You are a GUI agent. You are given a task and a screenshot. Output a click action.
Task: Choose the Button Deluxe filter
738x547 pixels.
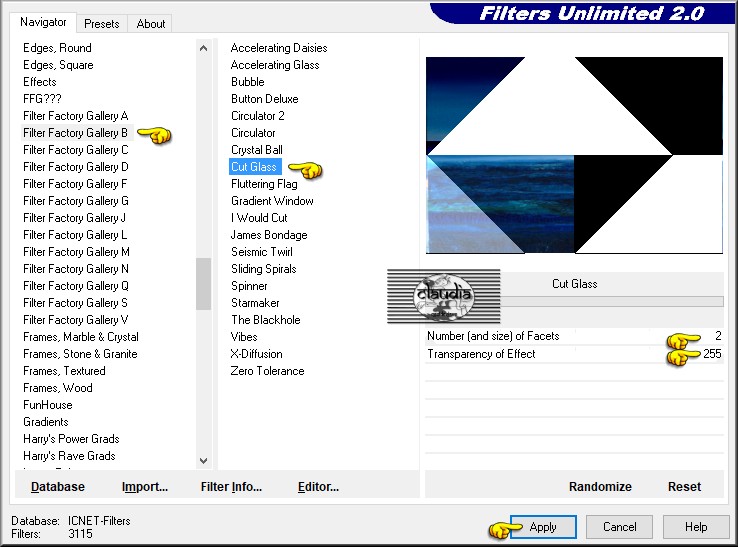(x=265, y=99)
